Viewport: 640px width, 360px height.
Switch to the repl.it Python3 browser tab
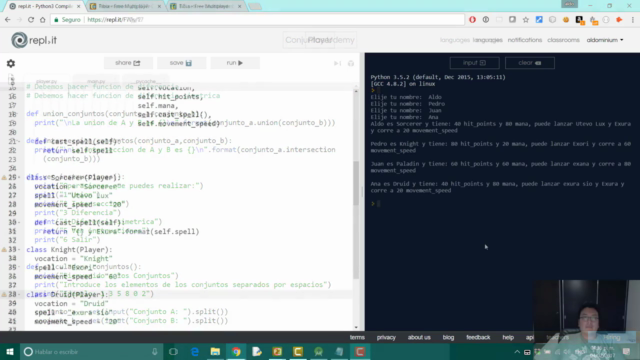point(44,6)
